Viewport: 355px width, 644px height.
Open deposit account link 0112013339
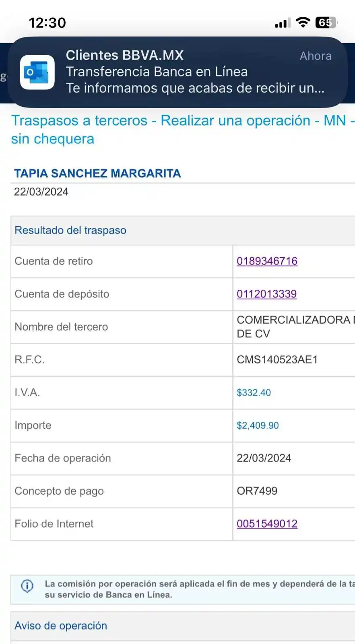click(266, 294)
